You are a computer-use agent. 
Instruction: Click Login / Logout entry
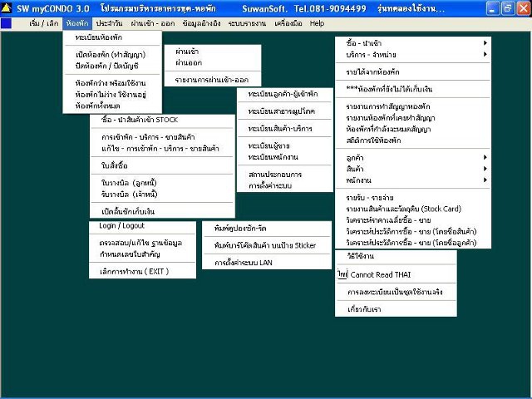click(142, 226)
